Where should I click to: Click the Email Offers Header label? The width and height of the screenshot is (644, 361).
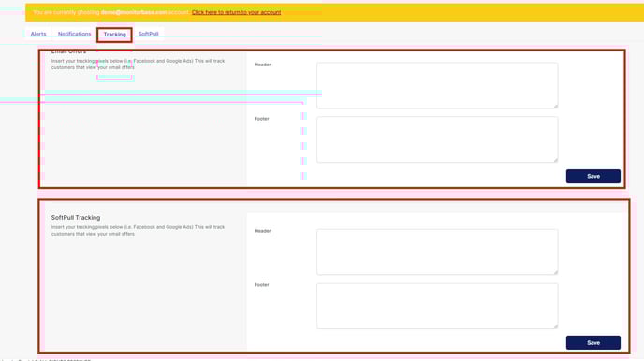pyautogui.click(x=262, y=65)
